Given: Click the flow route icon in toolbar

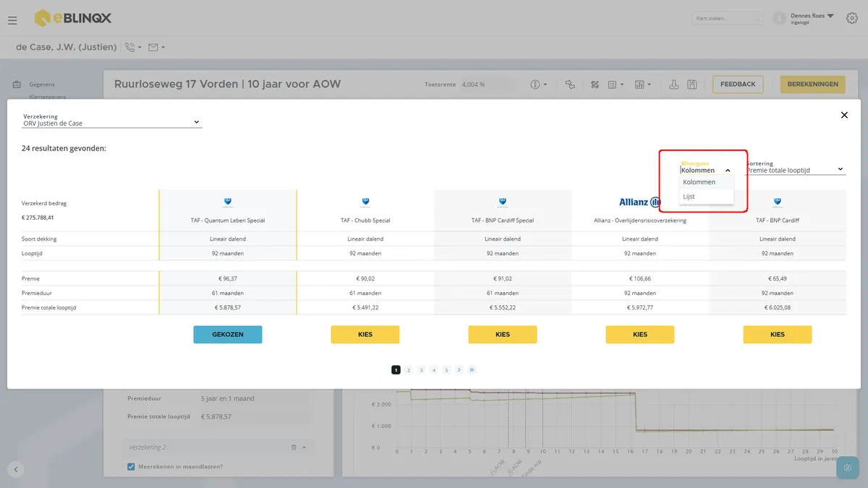Looking at the screenshot, I should (x=570, y=85).
